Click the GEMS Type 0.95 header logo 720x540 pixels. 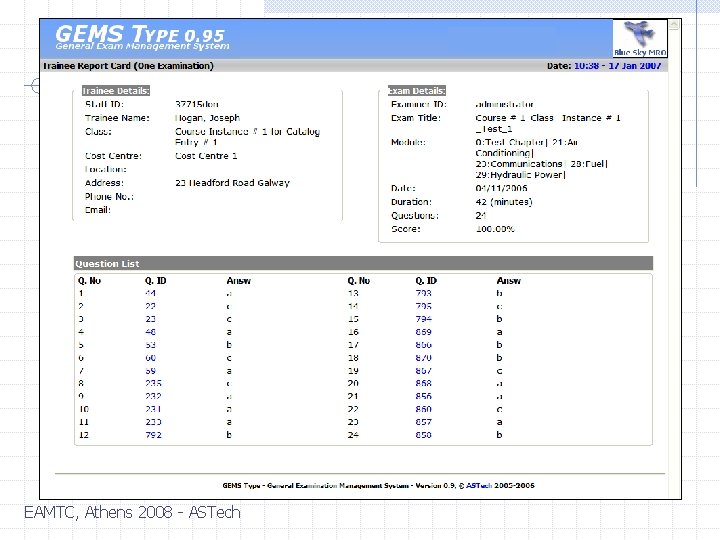141,37
